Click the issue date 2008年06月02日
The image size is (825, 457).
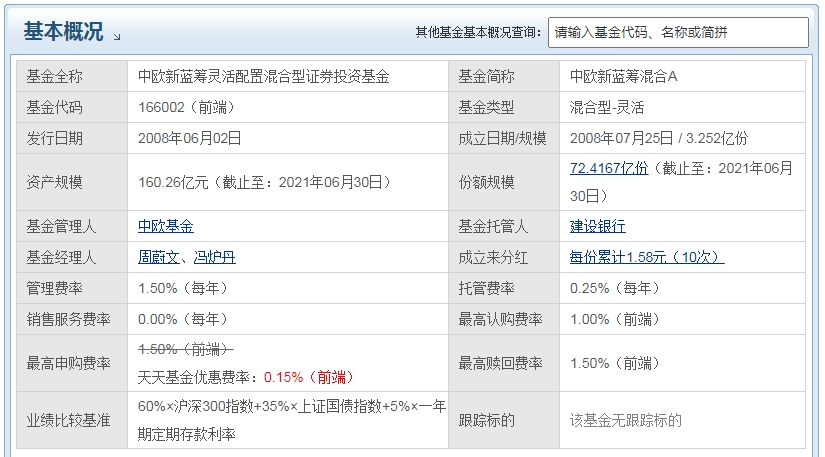[x=190, y=138]
